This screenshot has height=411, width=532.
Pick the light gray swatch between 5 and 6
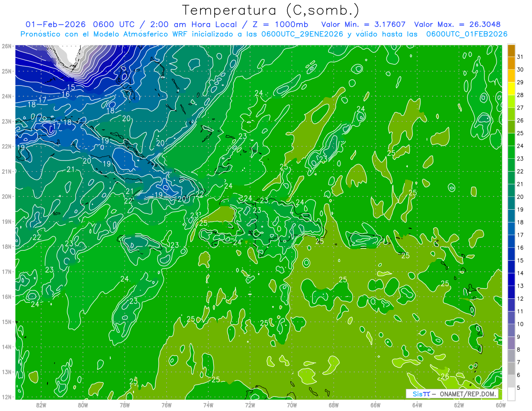pos(511,381)
